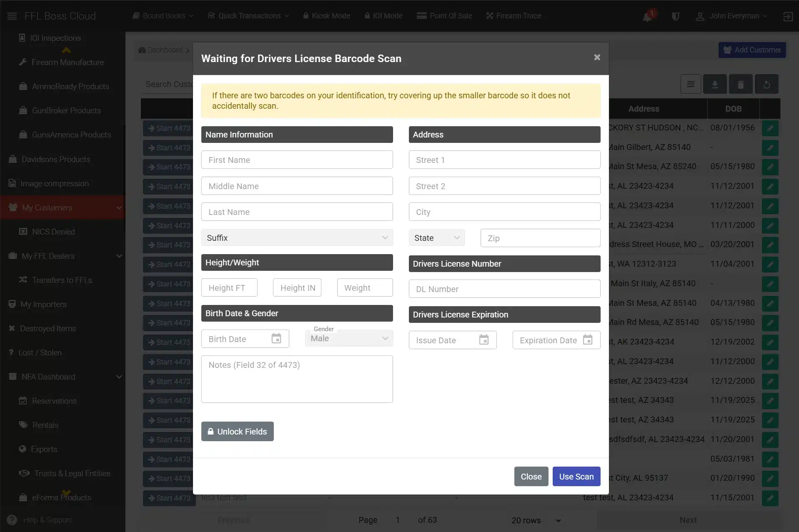Click the Close button in the dialog
The image size is (799, 532).
531,476
